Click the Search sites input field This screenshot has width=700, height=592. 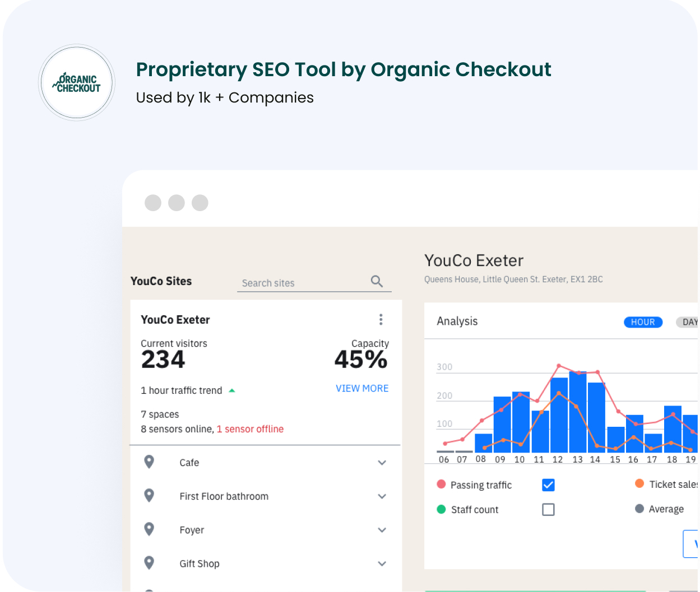coord(303,283)
